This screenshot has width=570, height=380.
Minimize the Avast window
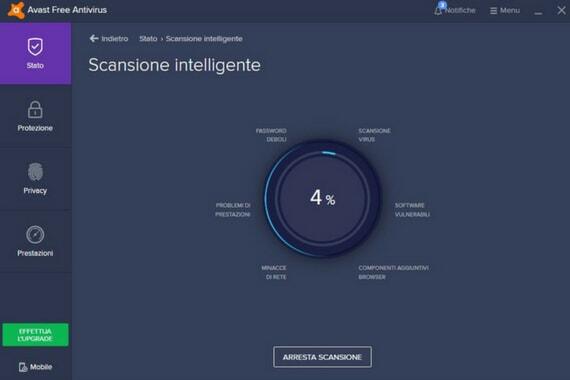[x=538, y=12]
